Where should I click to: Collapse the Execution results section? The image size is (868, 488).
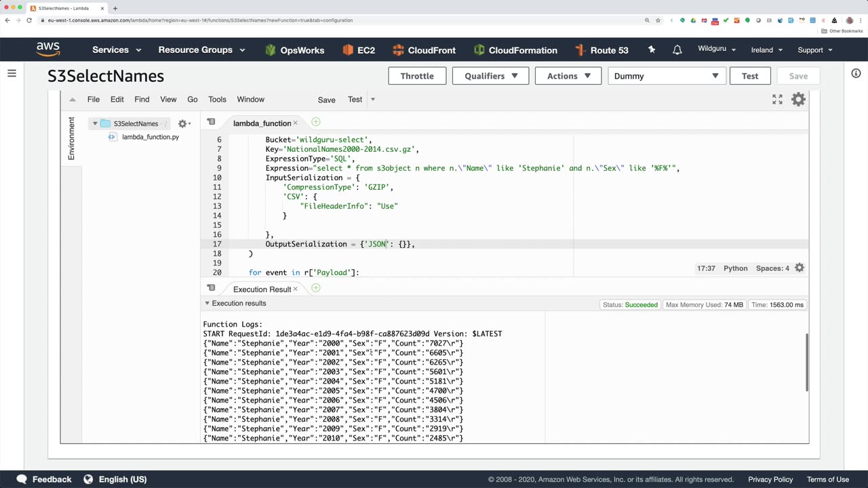click(x=208, y=304)
